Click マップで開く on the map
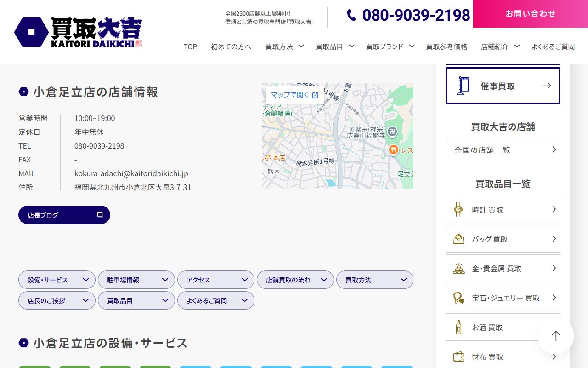 point(294,95)
